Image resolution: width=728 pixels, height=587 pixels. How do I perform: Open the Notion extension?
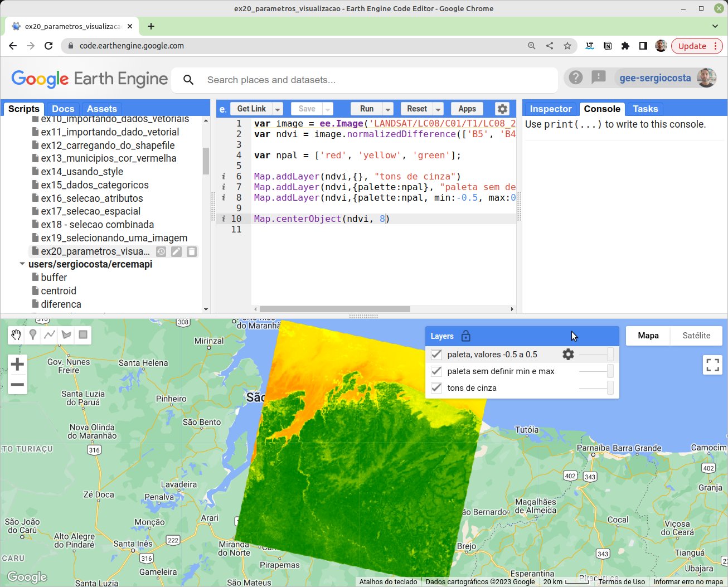[608, 46]
